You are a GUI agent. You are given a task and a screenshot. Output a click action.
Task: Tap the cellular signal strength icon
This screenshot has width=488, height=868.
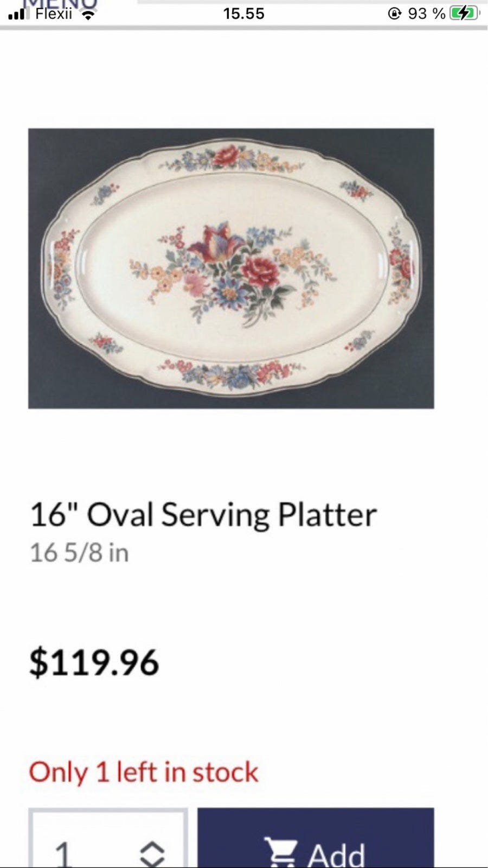[x=18, y=14]
